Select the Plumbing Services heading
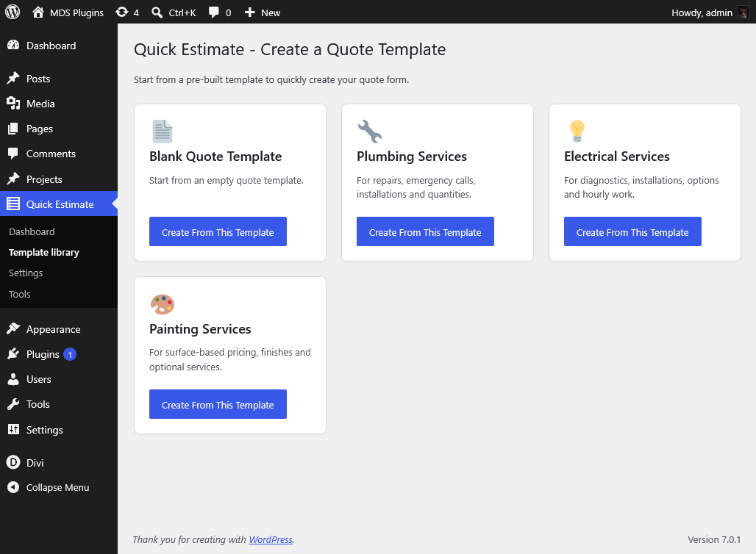The height and width of the screenshot is (554, 756). [x=412, y=157]
